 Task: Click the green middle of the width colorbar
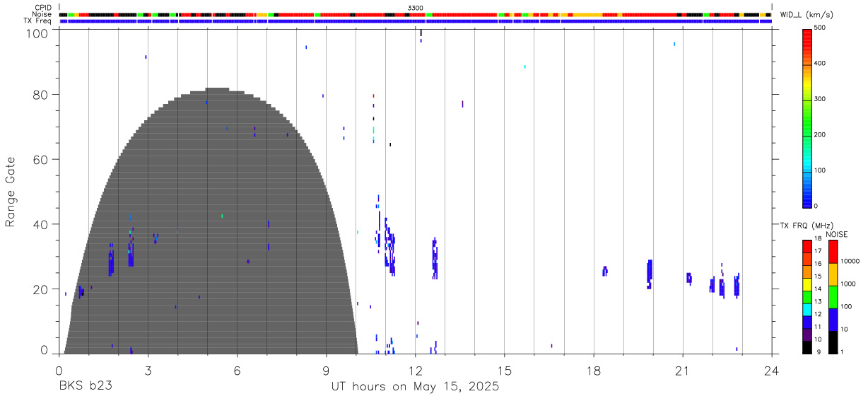coord(807,117)
